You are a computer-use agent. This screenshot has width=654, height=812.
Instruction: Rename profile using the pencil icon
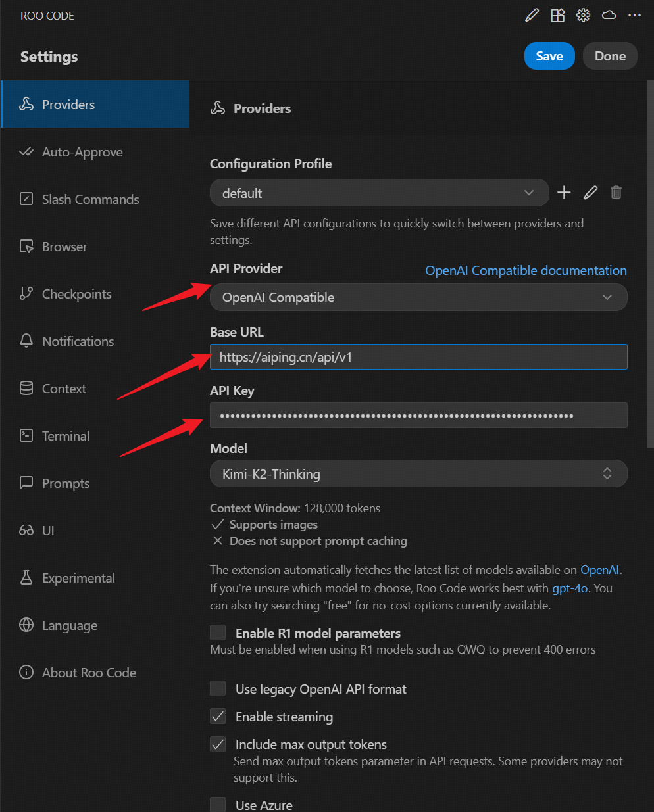[590, 193]
